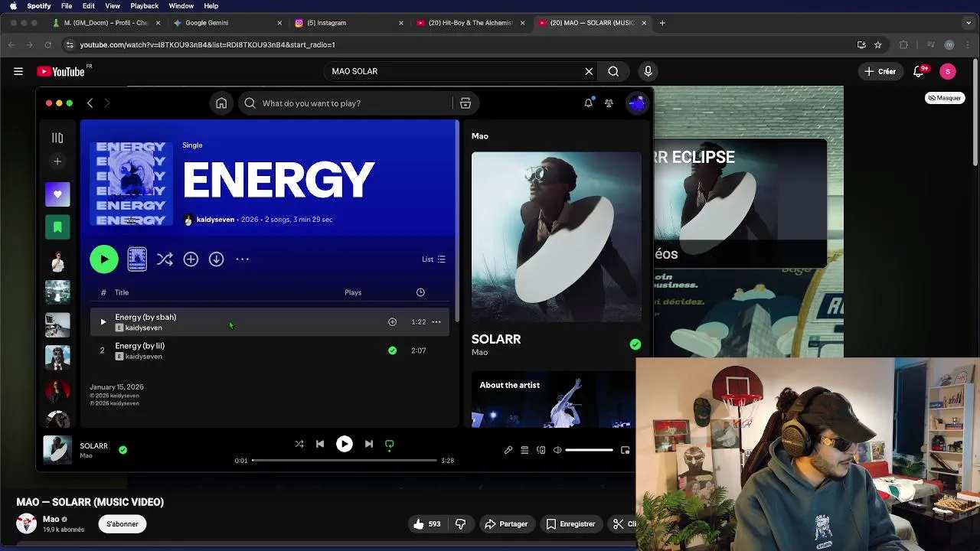Open Liked Songs heart tile in sidebar
Image resolution: width=980 pixels, height=551 pixels.
tap(57, 194)
